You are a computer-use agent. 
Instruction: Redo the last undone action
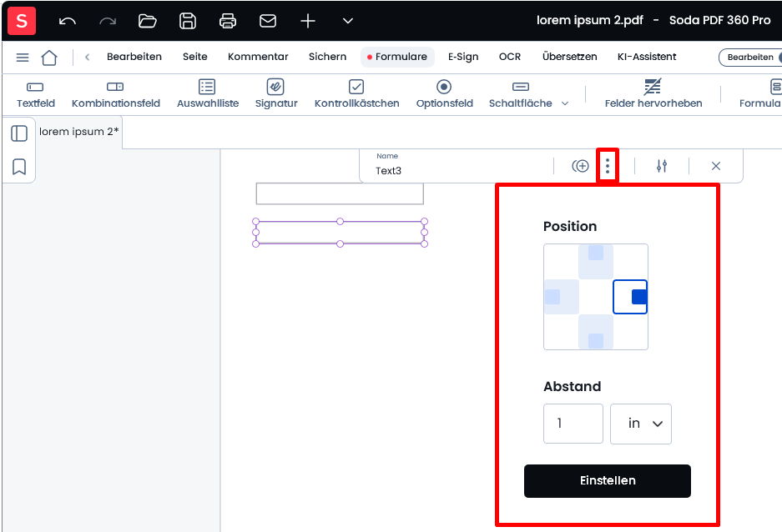coord(108,21)
